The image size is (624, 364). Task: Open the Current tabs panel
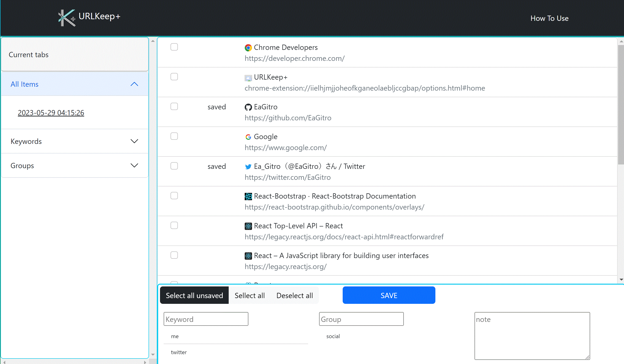click(29, 55)
